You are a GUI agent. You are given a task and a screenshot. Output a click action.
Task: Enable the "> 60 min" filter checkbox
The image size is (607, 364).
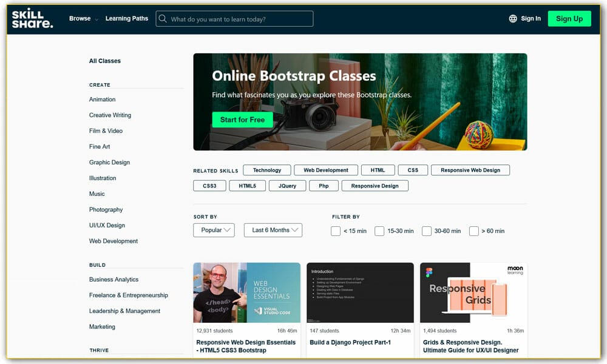(473, 231)
